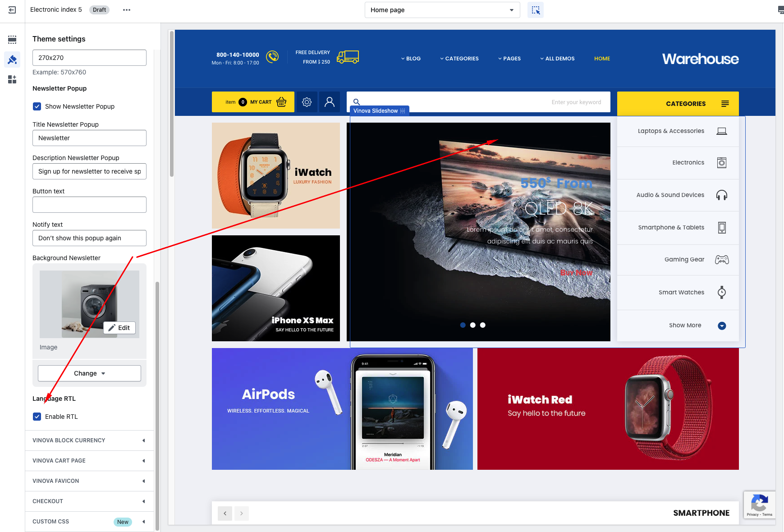Click the Buy Now link
This screenshot has height=532, width=784.
pos(576,273)
